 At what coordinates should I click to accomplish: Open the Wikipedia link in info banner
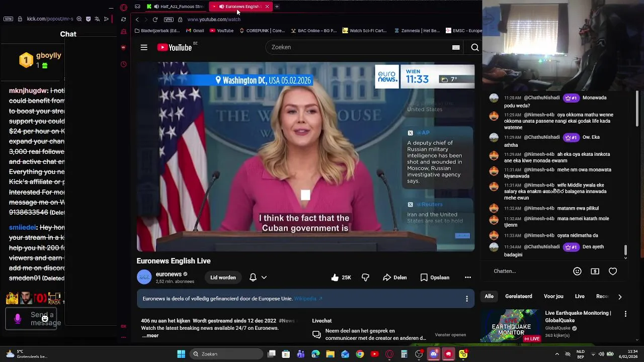coord(308,299)
